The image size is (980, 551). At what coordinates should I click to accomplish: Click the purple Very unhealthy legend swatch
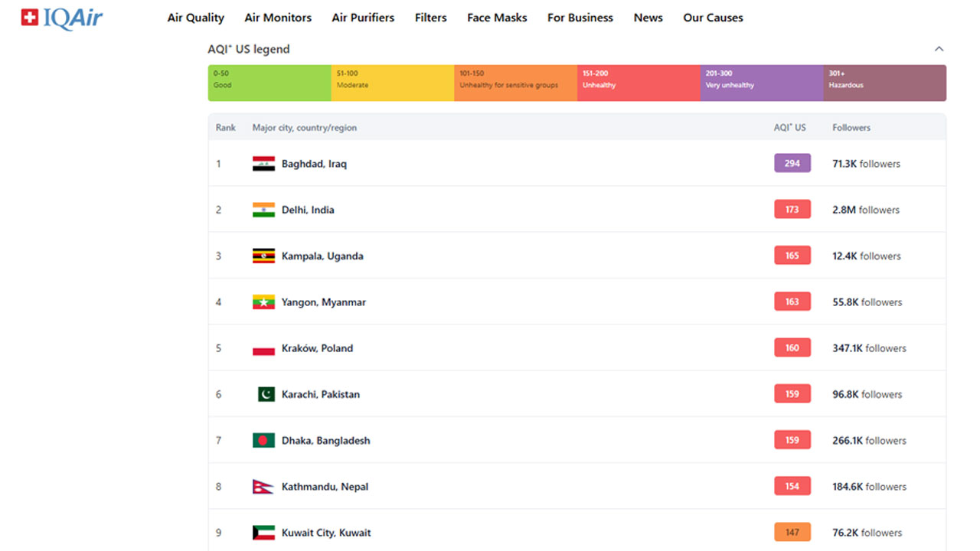point(761,83)
